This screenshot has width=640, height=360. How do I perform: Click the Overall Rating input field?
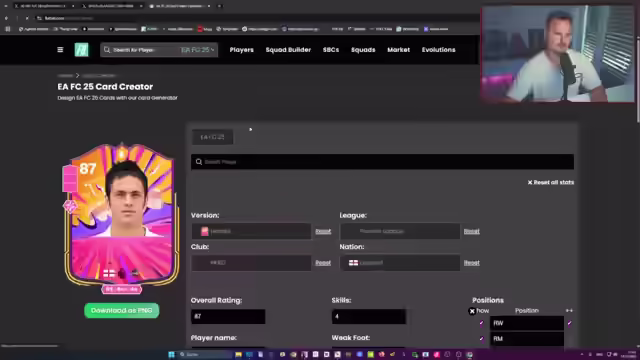click(x=228, y=316)
